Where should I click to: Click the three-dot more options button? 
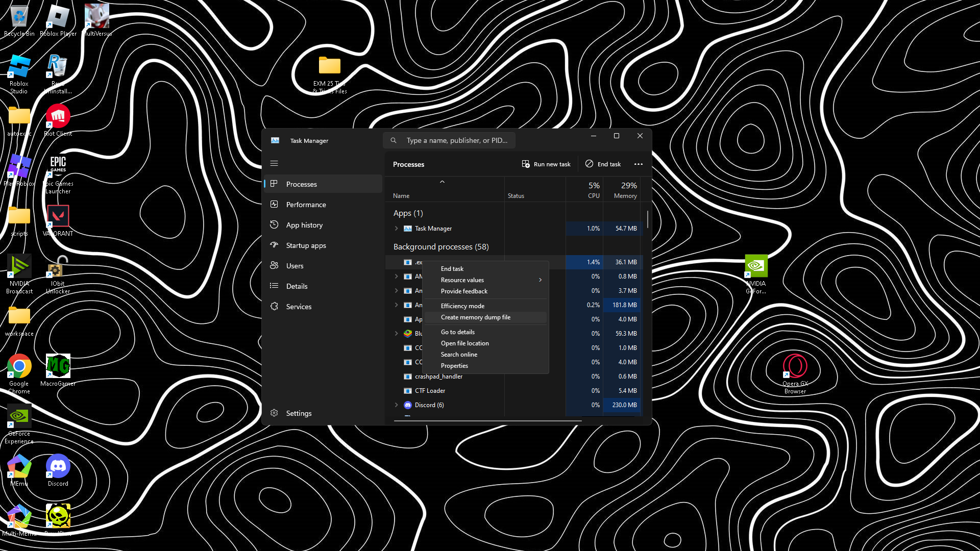(638, 164)
